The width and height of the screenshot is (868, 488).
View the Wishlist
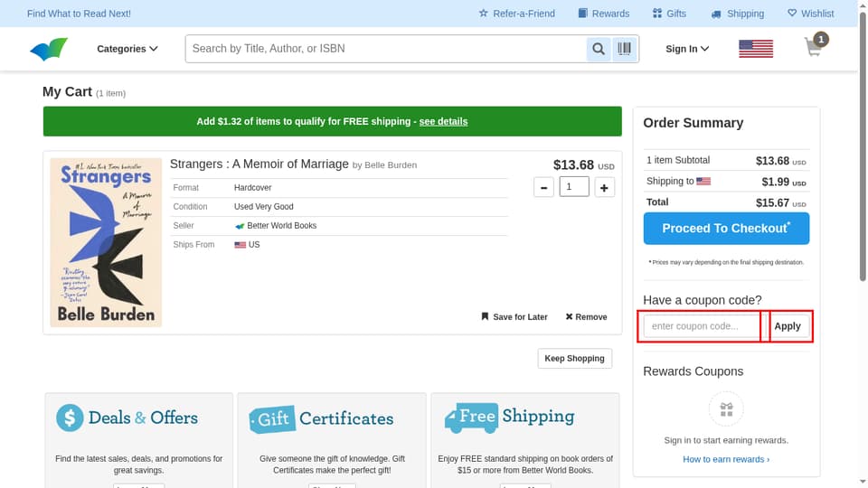(x=810, y=14)
